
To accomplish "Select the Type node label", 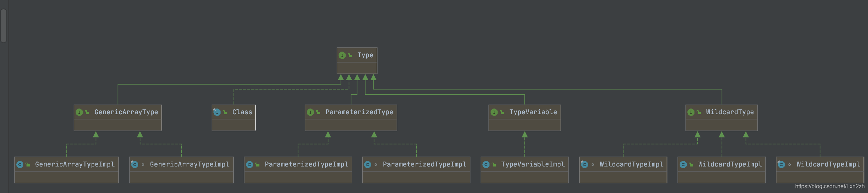I will click(365, 55).
